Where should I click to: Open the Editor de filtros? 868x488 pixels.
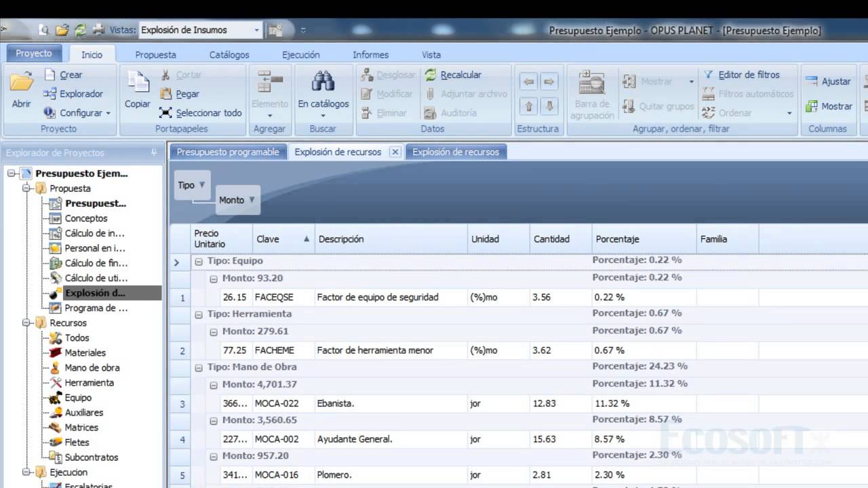tap(741, 75)
